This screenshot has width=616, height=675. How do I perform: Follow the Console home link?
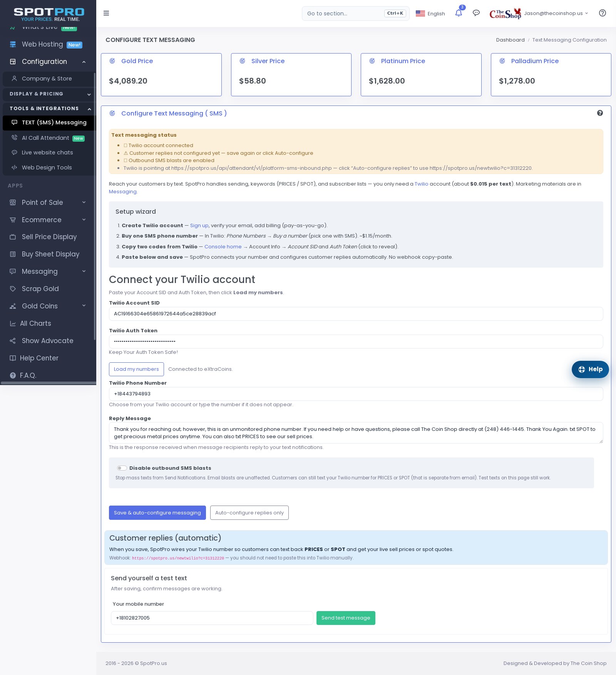pyautogui.click(x=223, y=247)
